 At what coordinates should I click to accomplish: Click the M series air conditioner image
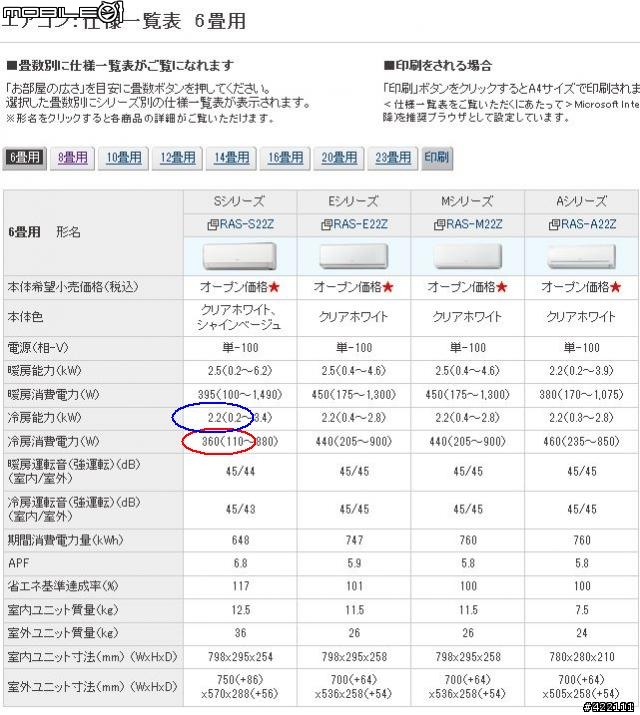(467, 256)
